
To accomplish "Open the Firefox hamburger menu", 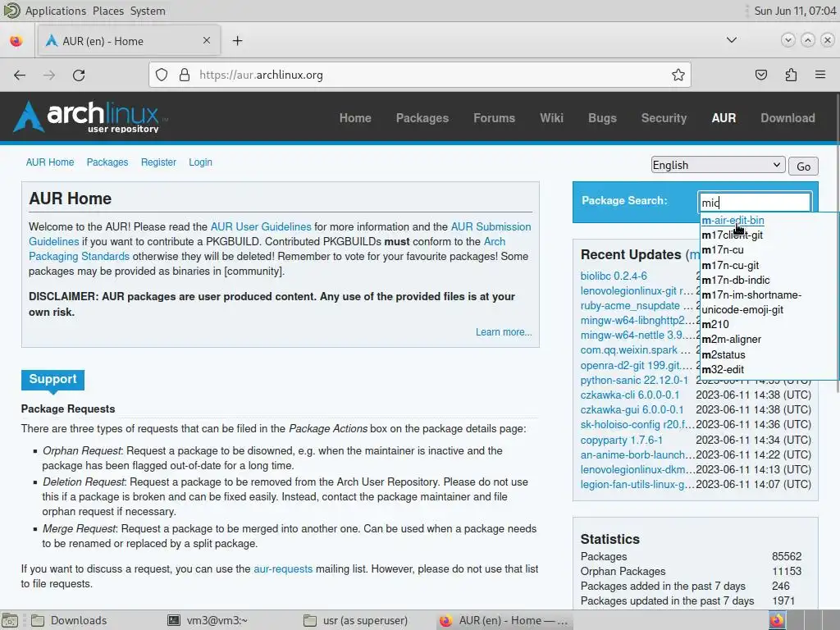I will (820, 75).
